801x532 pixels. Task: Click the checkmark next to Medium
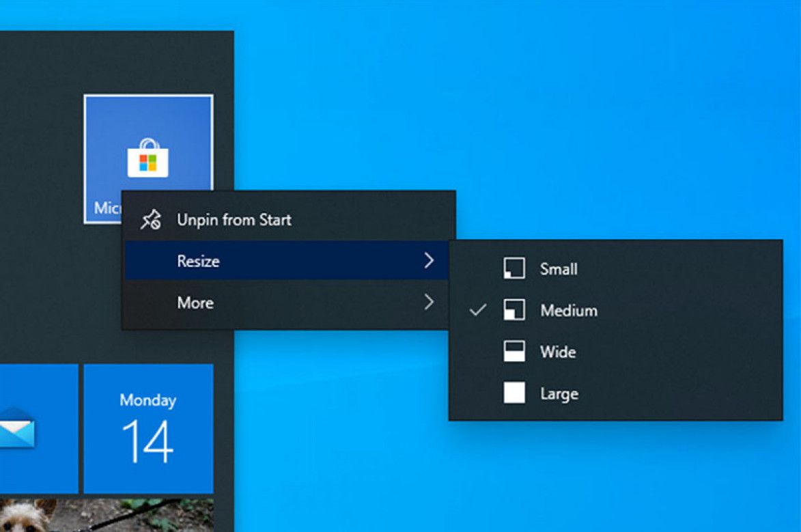tap(477, 309)
